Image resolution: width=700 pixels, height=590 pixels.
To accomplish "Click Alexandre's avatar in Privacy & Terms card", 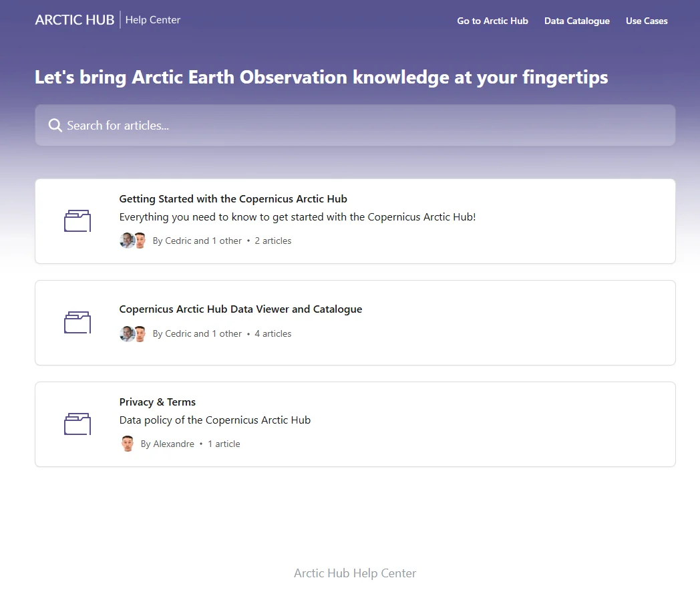I will pyautogui.click(x=128, y=444).
